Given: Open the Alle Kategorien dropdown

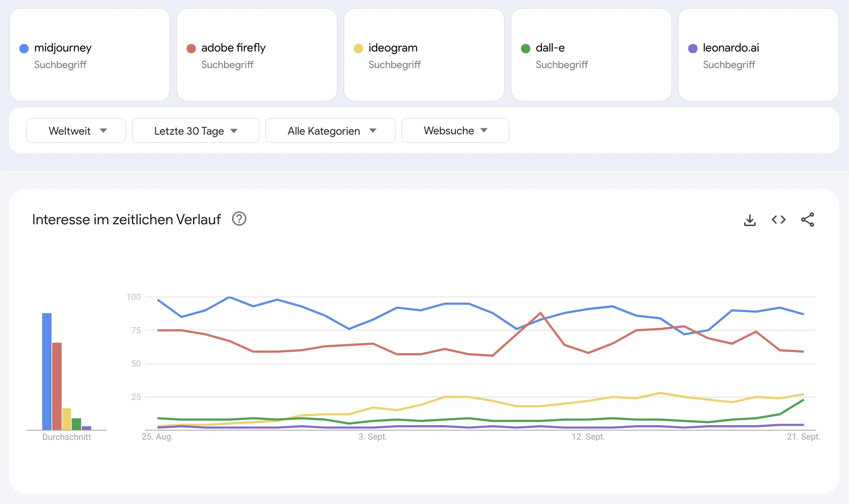Looking at the screenshot, I should [330, 130].
